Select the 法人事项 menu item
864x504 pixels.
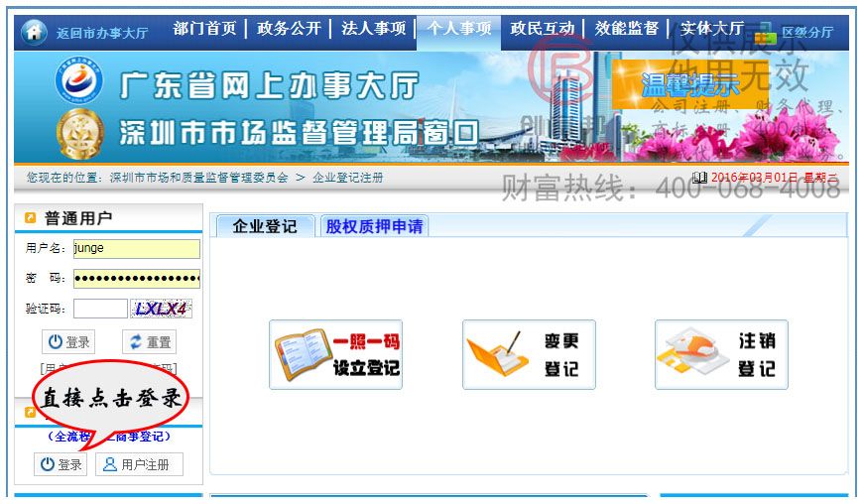(374, 28)
